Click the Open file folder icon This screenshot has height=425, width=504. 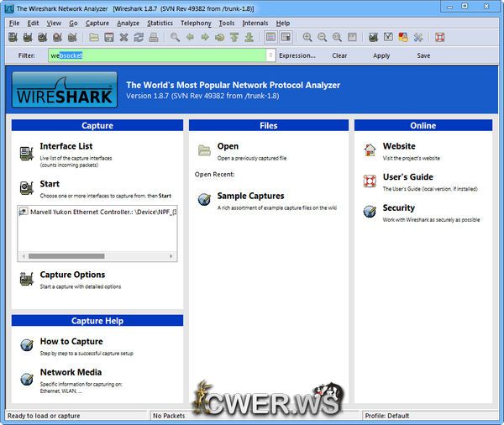pos(204,150)
